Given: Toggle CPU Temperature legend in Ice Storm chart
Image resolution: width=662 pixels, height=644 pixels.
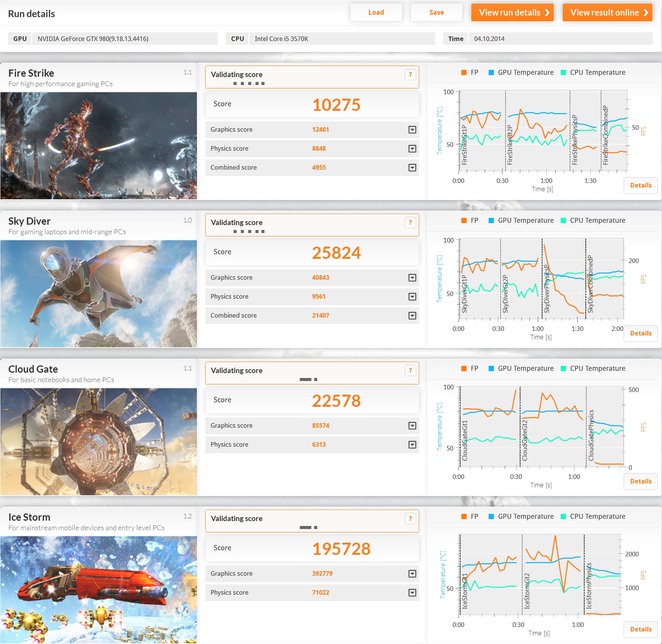Looking at the screenshot, I should click(593, 516).
